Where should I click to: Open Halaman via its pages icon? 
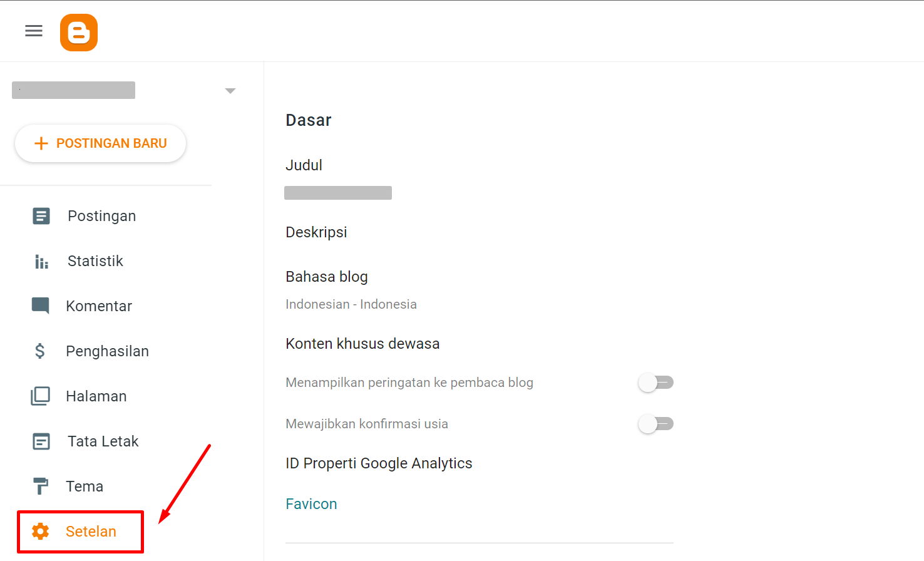pyautogui.click(x=40, y=396)
